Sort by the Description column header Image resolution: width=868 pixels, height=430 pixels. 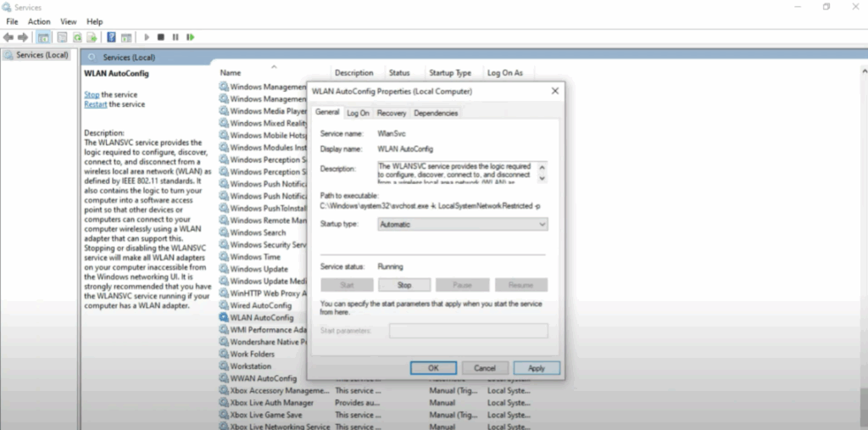click(353, 73)
